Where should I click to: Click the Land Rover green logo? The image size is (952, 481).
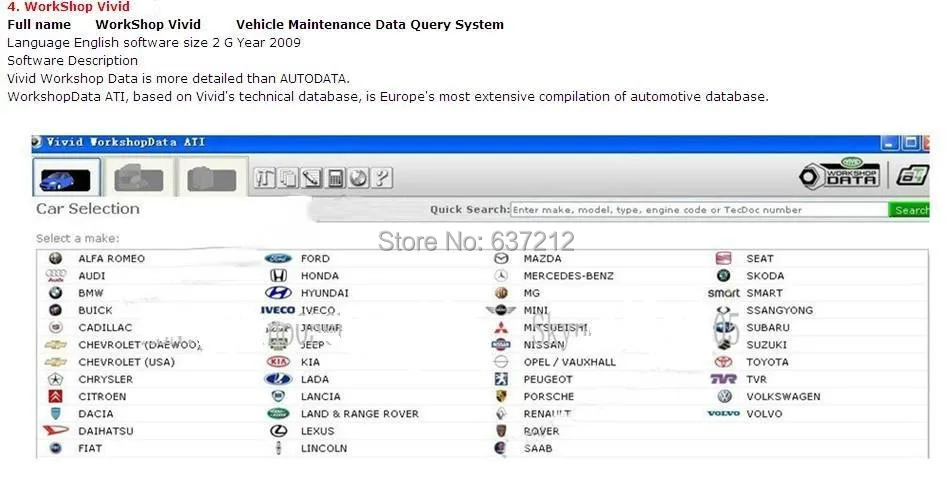point(278,414)
